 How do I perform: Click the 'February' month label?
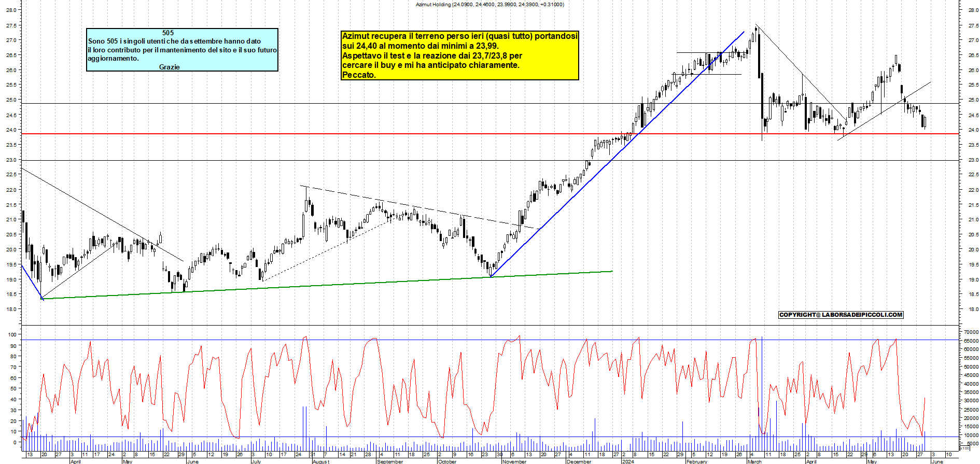coord(696,461)
